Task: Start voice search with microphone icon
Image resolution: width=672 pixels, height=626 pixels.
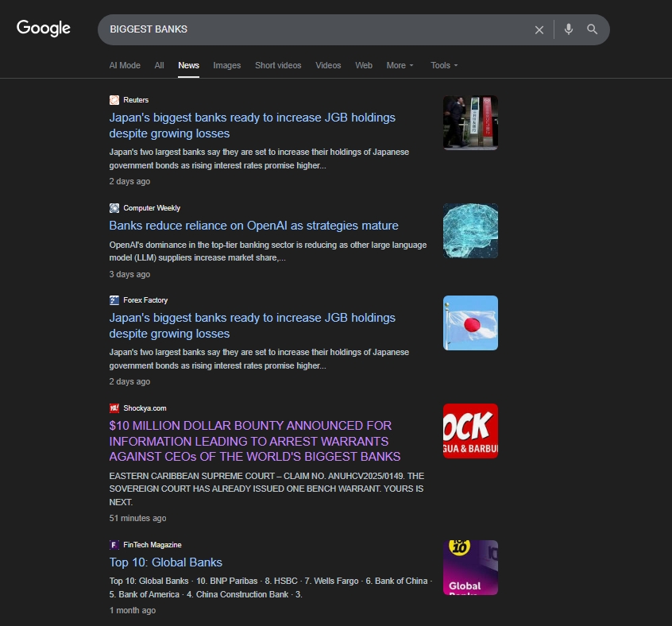Action: point(569,29)
